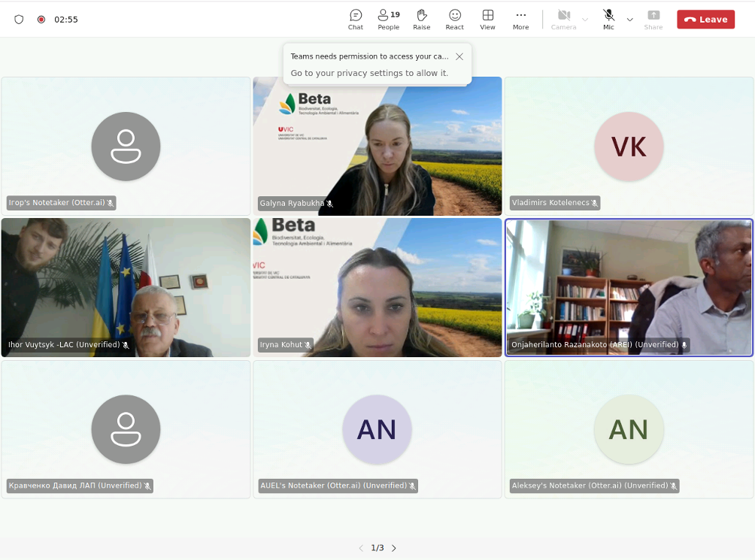755x560 pixels.
Task: Change the meeting View layout
Action: [x=488, y=20]
